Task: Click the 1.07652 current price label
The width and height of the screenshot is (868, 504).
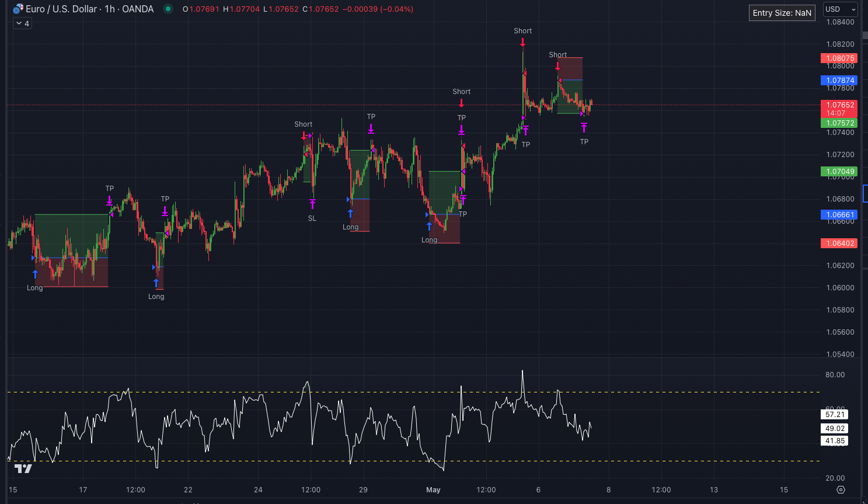Action: 839,105
